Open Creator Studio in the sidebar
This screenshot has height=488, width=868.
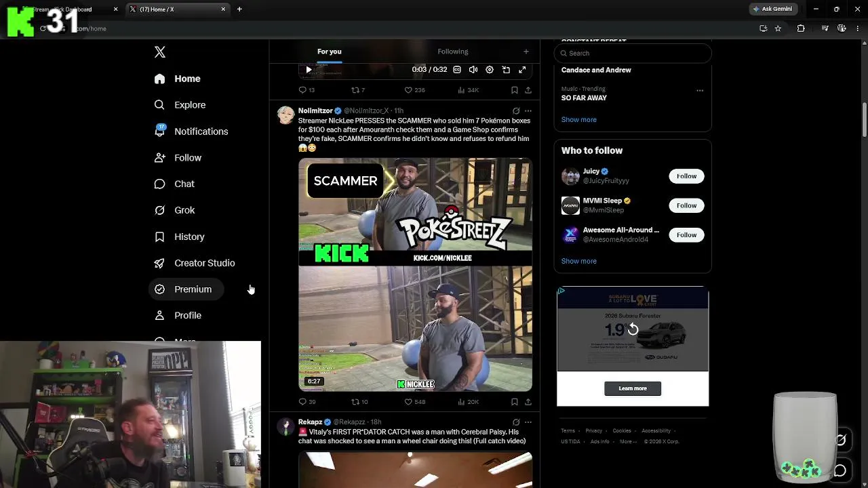[x=195, y=263]
